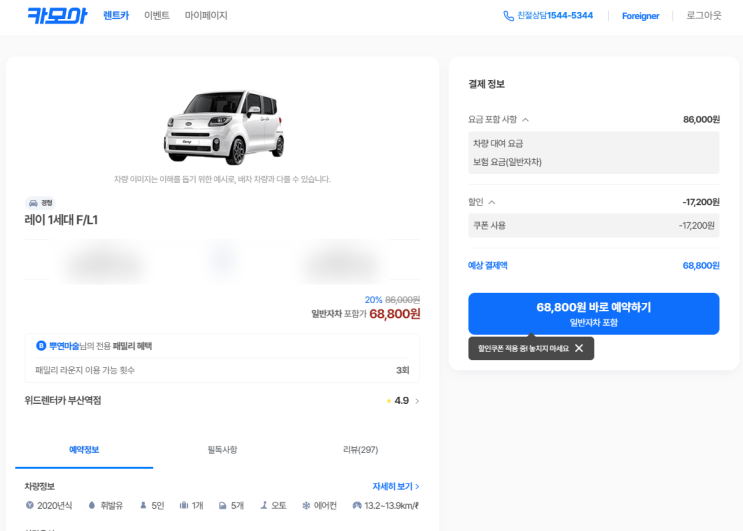This screenshot has height=531, width=743.
Task: Click the 경형 category badge
Action: (41, 203)
